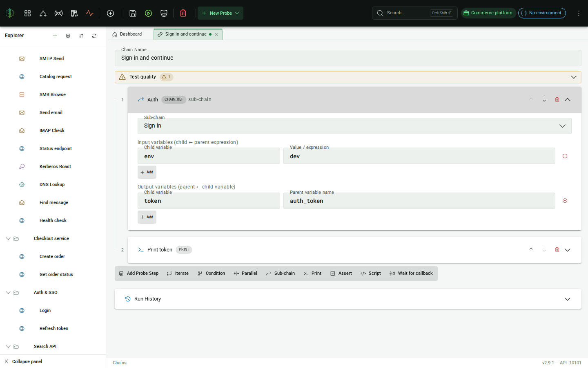Add an Assert step
The height and width of the screenshot is (368, 588).
click(x=341, y=274)
